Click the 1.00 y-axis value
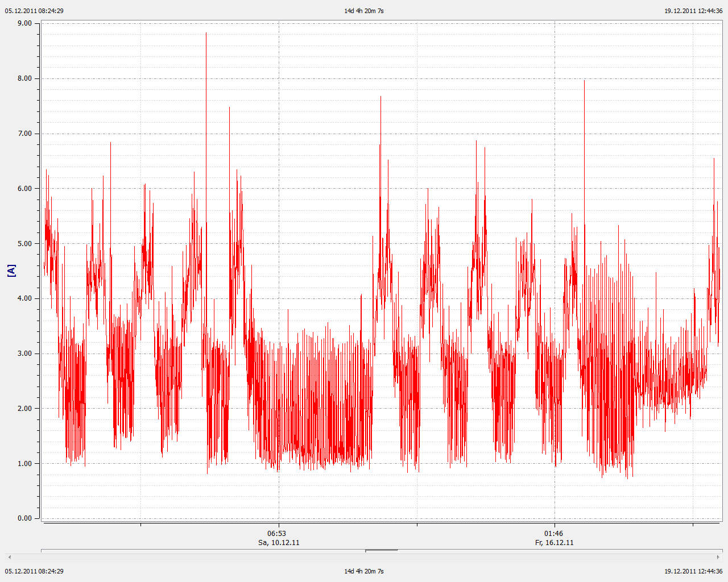This screenshot has width=728, height=582. pyautogui.click(x=24, y=463)
